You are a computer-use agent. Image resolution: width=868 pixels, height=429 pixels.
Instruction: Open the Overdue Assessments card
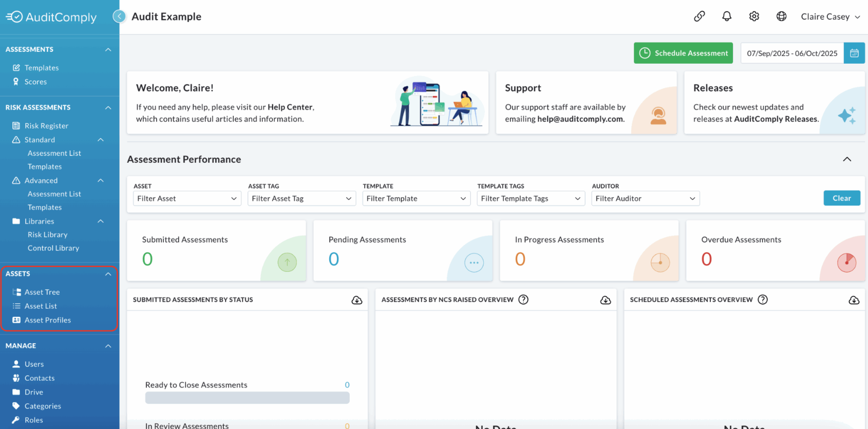click(776, 251)
